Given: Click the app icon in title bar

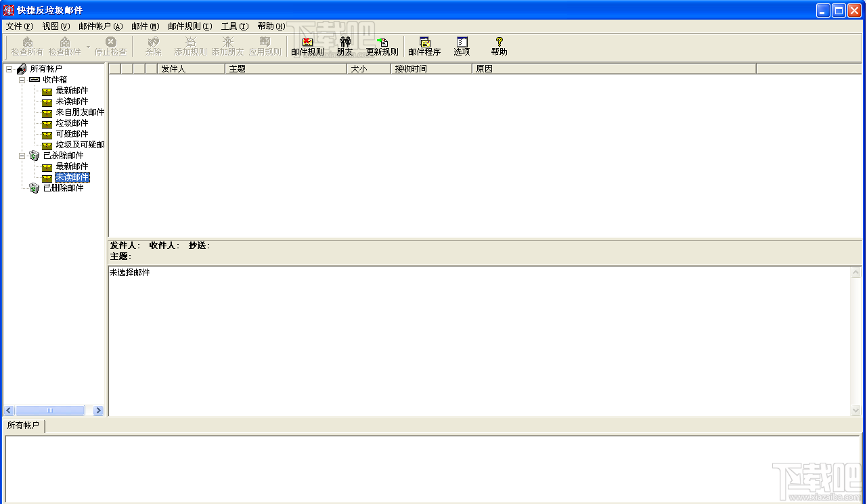Looking at the screenshot, I should [9, 10].
